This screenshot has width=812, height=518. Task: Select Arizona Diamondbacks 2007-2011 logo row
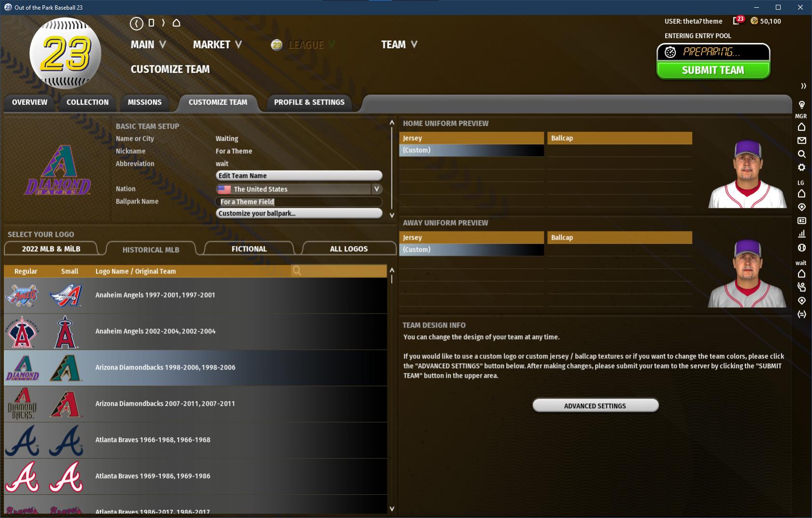pos(195,404)
